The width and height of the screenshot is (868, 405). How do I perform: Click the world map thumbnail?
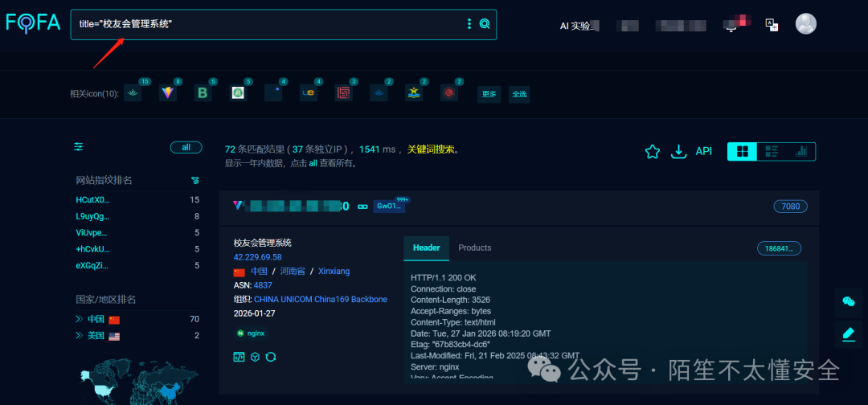[138, 382]
